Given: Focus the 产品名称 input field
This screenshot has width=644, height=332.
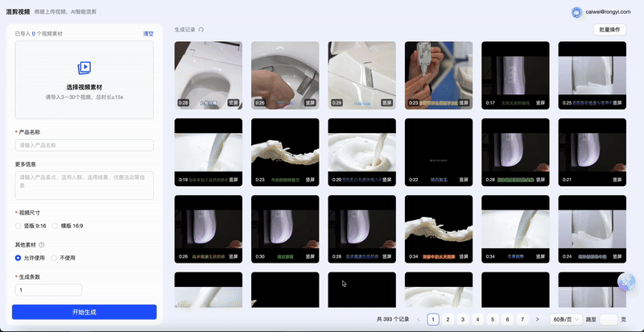Looking at the screenshot, I should 85,145.
